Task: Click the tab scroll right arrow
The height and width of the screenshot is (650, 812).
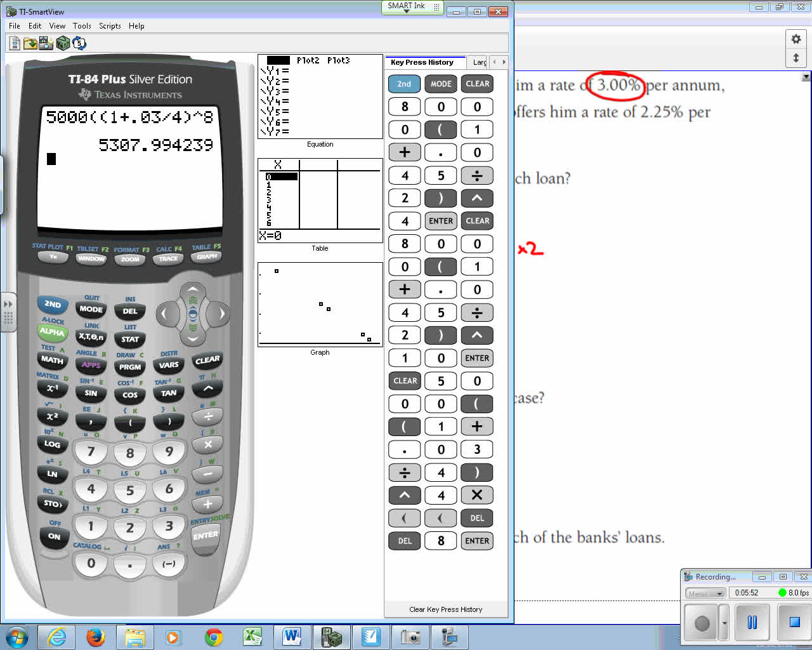Action: (x=504, y=62)
